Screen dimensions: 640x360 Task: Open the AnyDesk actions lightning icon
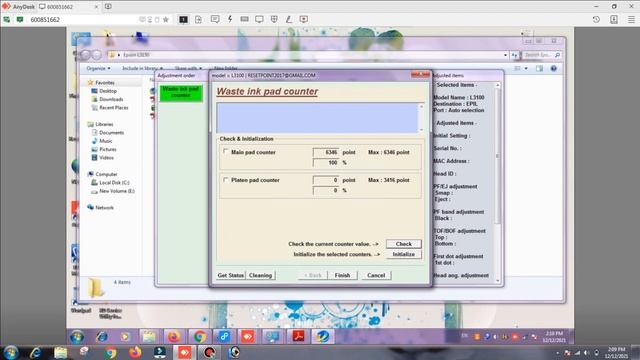pos(230,19)
